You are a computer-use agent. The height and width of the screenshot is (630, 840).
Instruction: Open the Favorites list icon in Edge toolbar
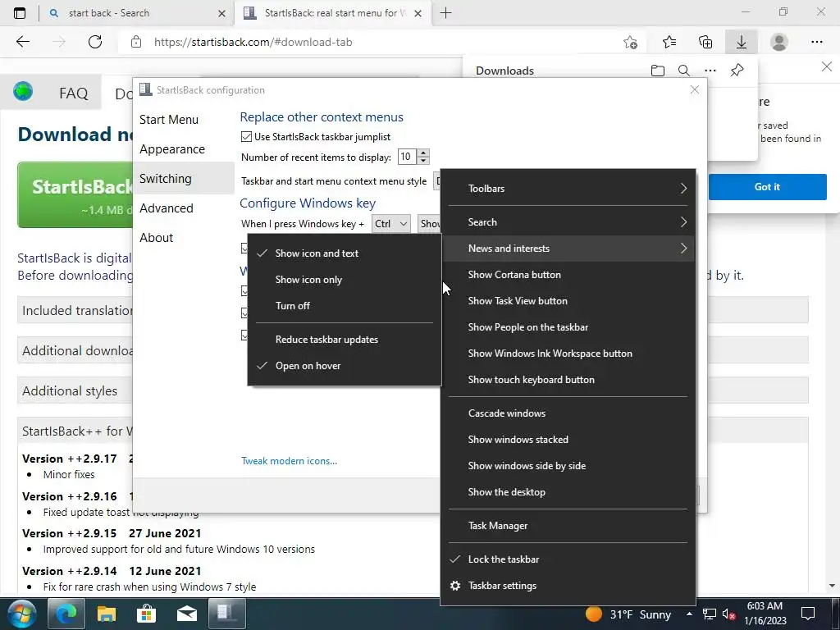click(x=669, y=42)
